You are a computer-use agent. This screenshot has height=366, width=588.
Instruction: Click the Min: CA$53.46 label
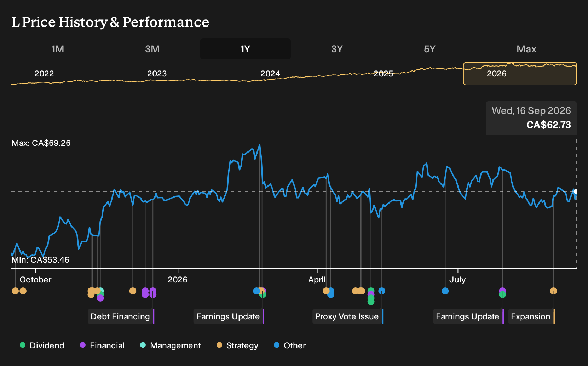tap(40, 260)
